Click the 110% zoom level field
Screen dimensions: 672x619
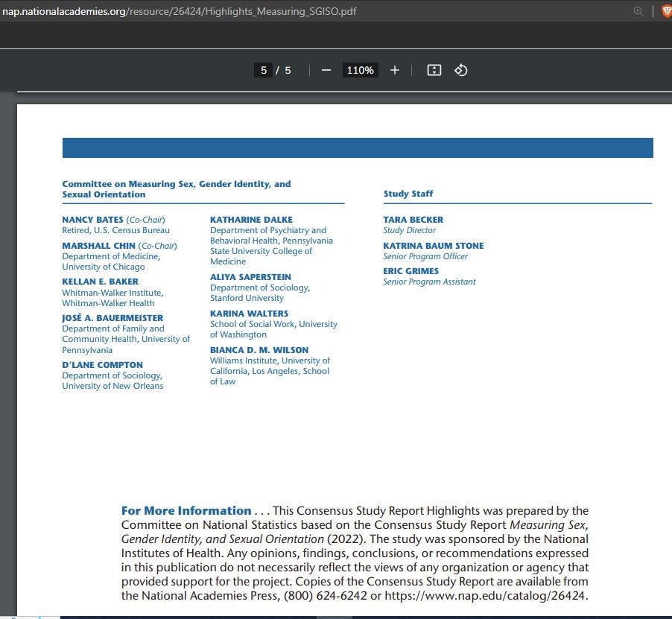(x=360, y=70)
